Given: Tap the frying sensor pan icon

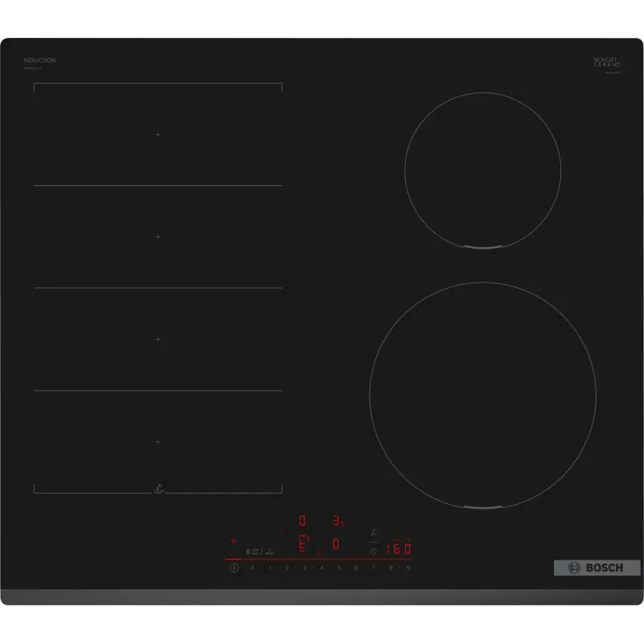Looking at the screenshot, I should pyautogui.click(x=373, y=532).
